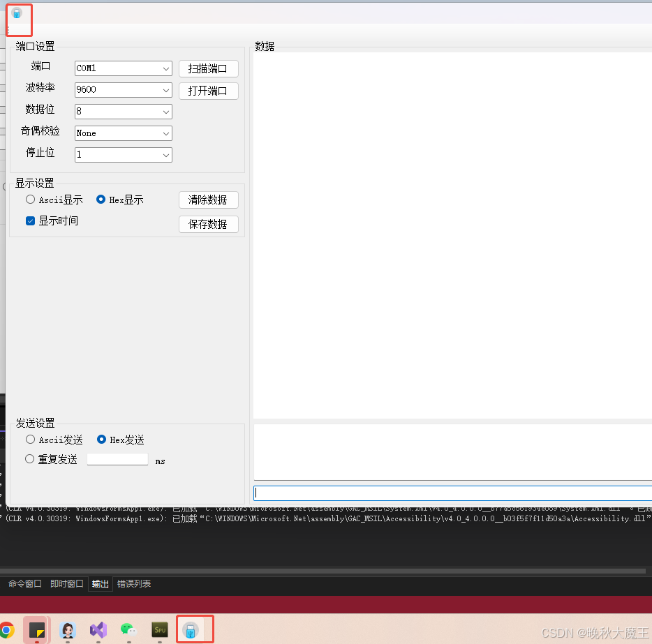The image size is (652, 644).
Task: Click the serial tool taskbar icon
Action: click(x=191, y=630)
